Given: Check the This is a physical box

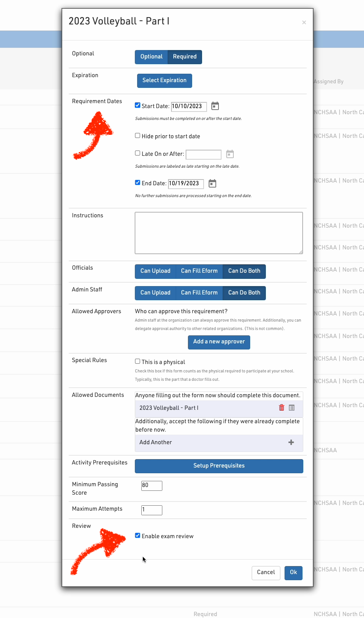Looking at the screenshot, I should (x=138, y=361).
